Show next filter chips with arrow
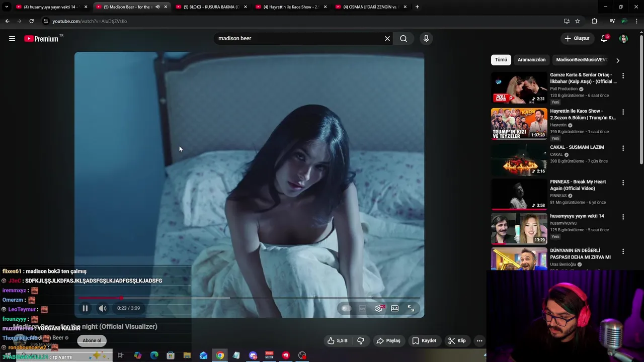Viewport: 644px width, 362px height. pyautogui.click(x=618, y=60)
